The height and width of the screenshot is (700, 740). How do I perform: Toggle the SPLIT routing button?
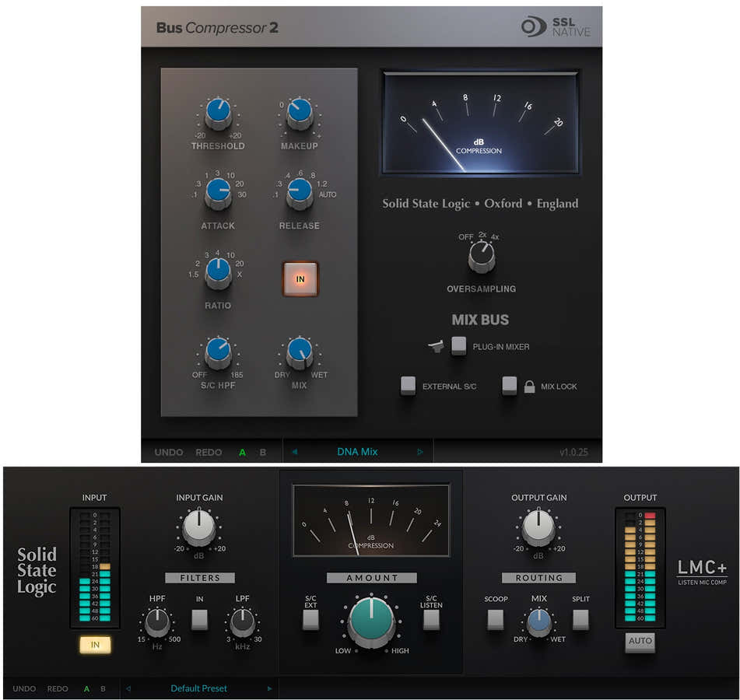[x=580, y=620]
